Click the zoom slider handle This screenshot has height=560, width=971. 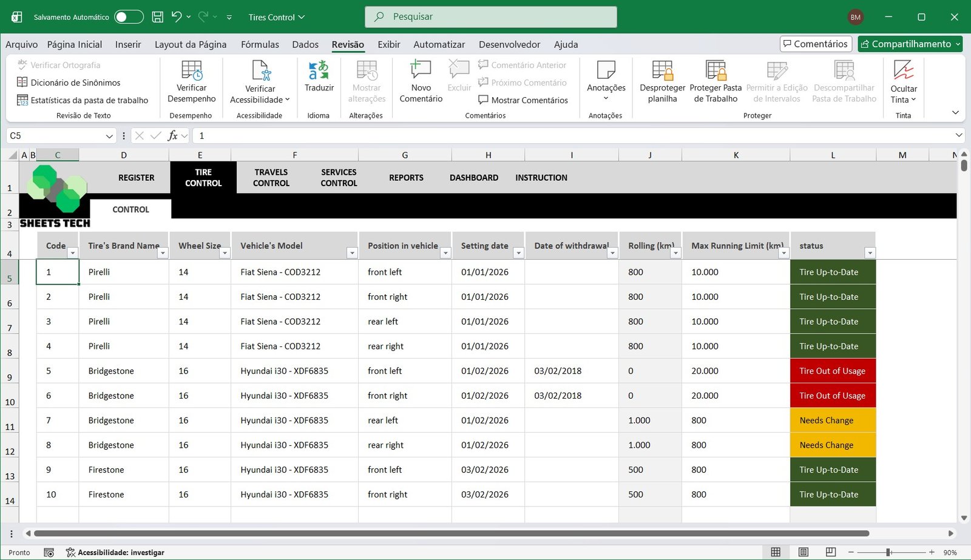click(x=888, y=552)
